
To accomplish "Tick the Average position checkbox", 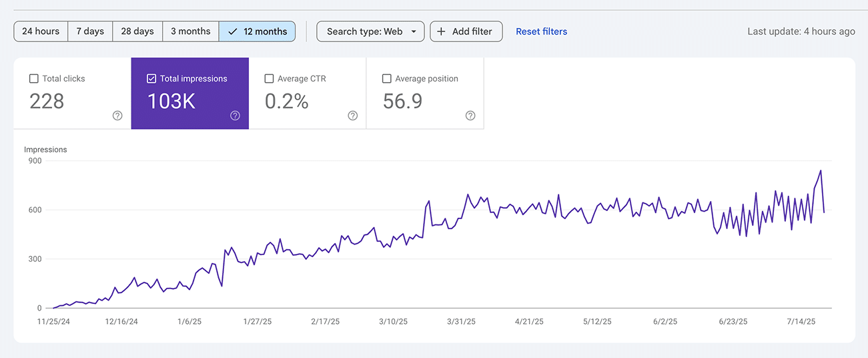I will point(386,79).
